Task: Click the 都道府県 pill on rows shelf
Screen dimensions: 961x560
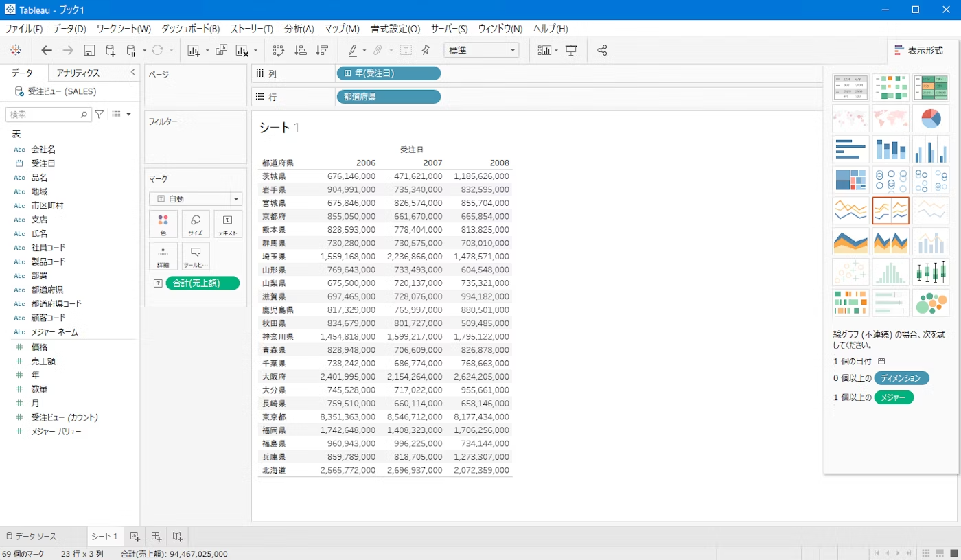Action: point(388,97)
